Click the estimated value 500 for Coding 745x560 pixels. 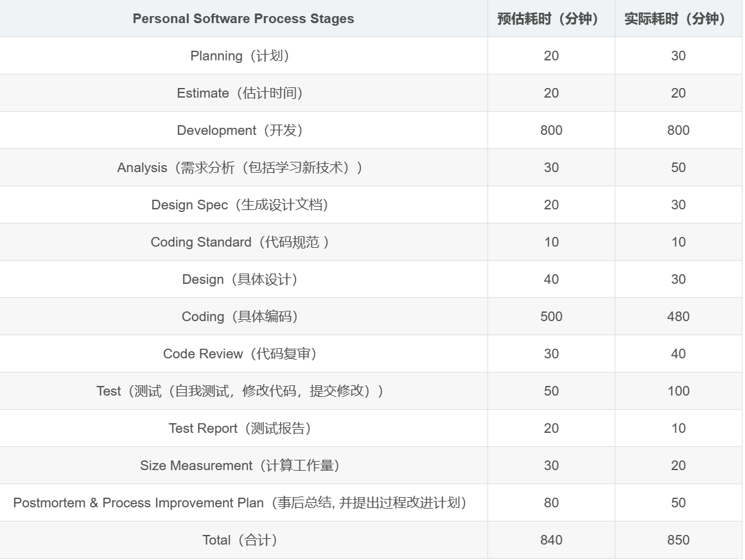551,317
